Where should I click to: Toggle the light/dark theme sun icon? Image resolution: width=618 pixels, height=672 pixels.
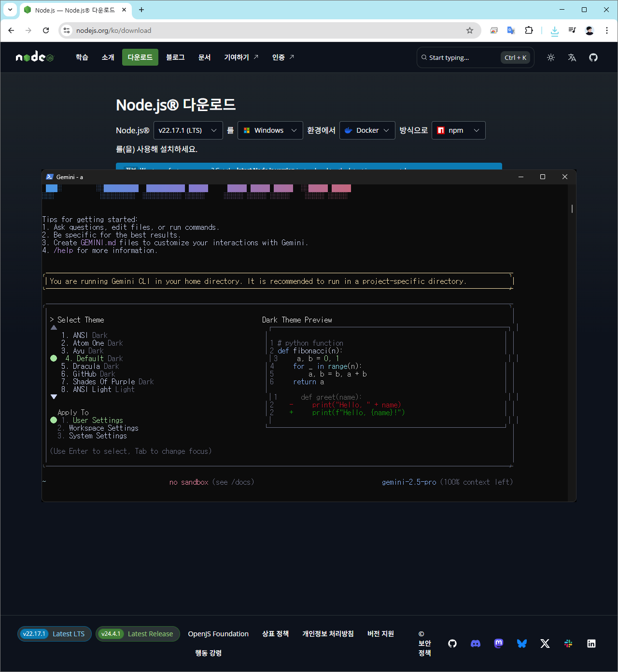coord(551,57)
